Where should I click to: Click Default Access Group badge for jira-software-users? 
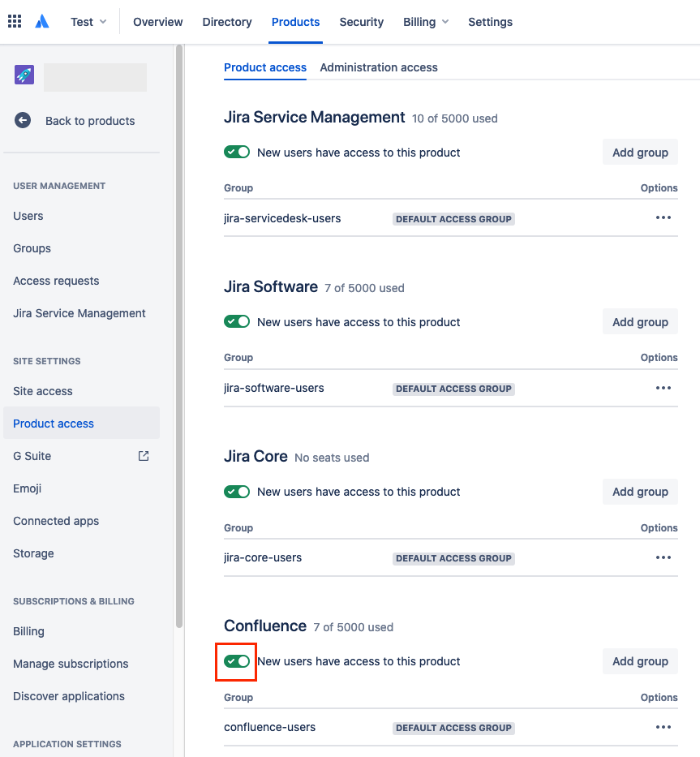tap(453, 389)
